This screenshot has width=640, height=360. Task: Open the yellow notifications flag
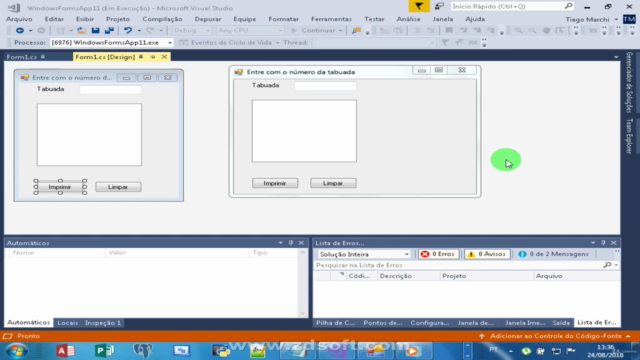(x=419, y=6)
